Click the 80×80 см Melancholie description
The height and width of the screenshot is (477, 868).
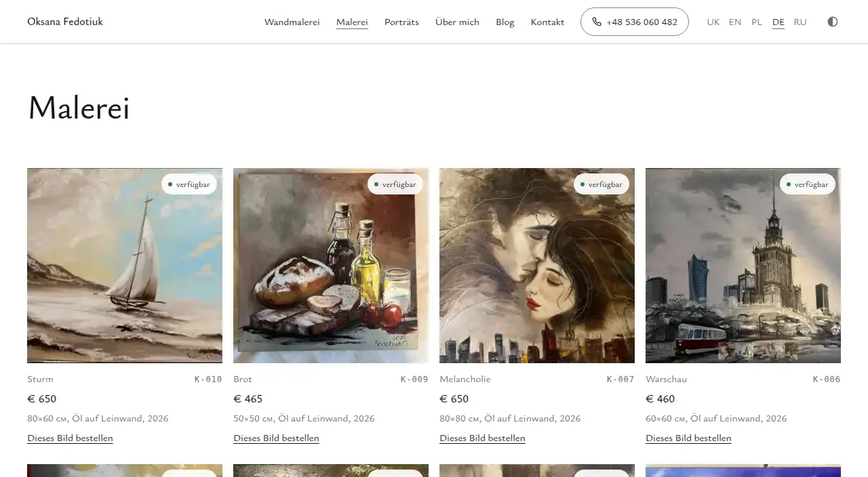(510, 419)
